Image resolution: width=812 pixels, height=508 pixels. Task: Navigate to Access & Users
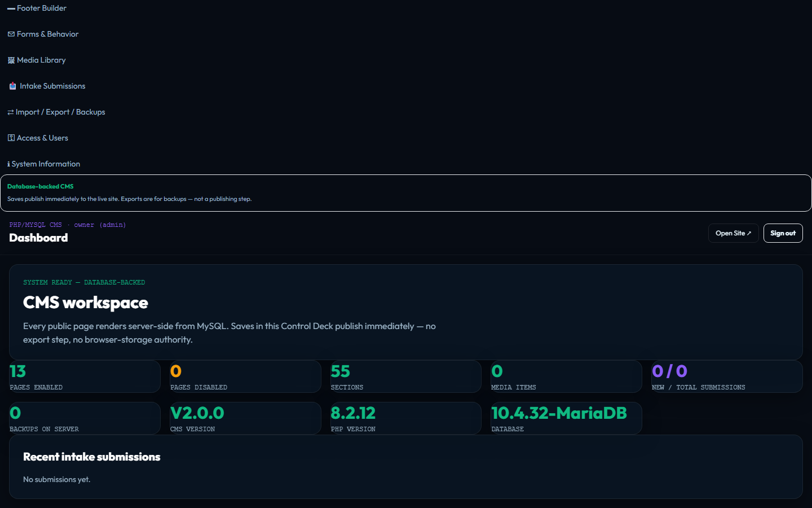pos(38,138)
